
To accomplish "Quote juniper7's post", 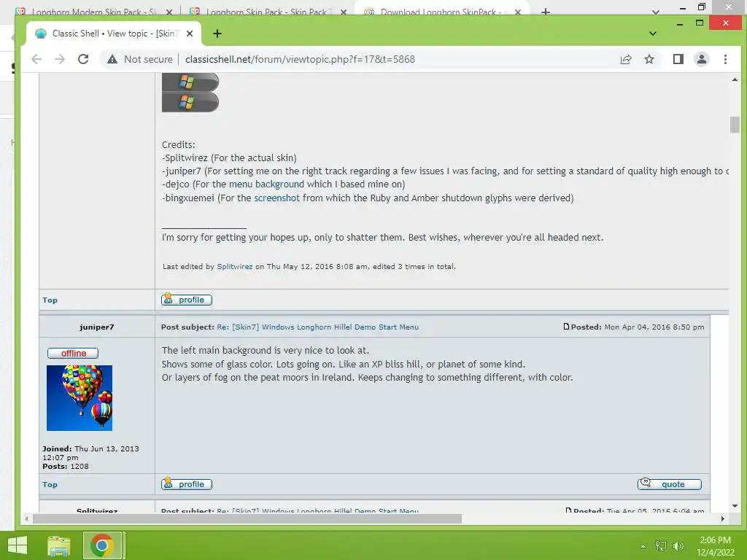I will tap(670, 484).
